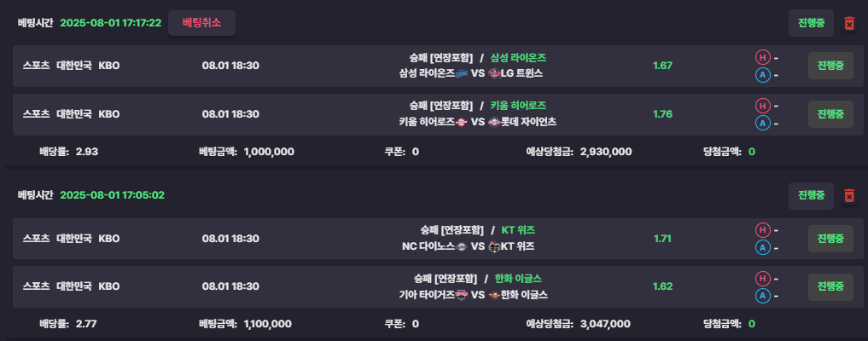Click A icon in KIA Tigers row
This screenshot has height=341, width=868.
tap(762, 296)
